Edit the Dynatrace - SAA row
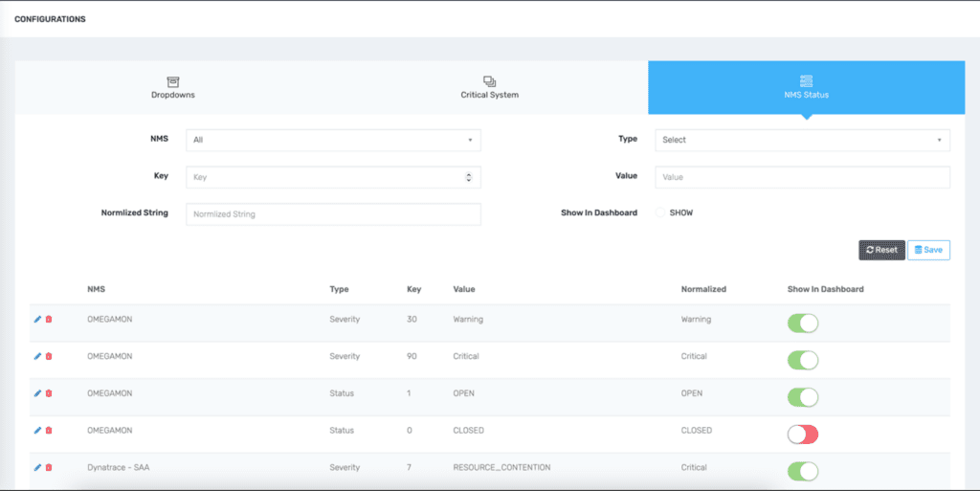Viewport: 980px width, 491px height. (x=37, y=467)
